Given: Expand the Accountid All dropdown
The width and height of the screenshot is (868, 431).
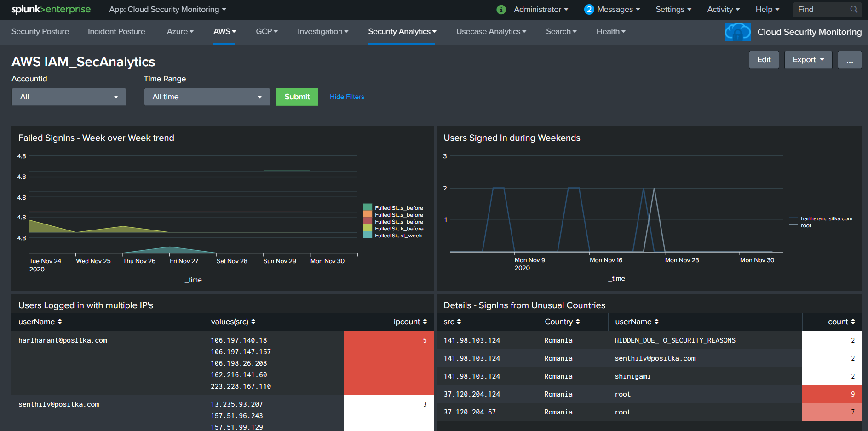Looking at the screenshot, I should pos(69,97).
